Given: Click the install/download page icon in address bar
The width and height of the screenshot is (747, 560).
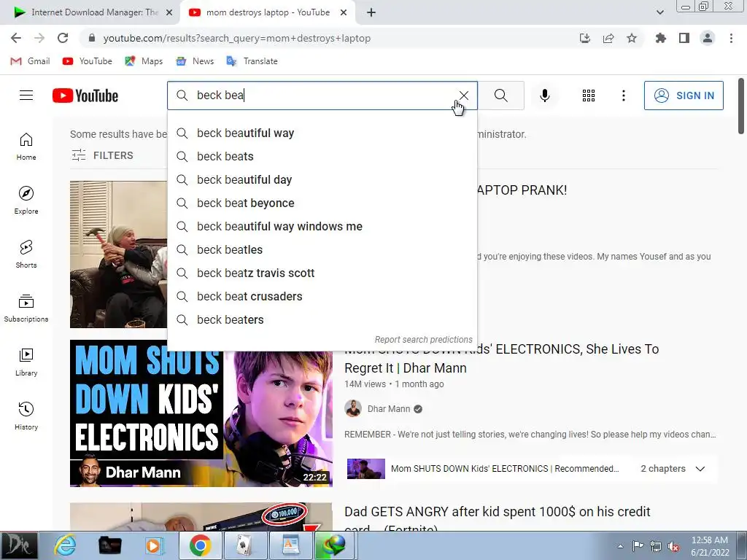Looking at the screenshot, I should pyautogui.click(x=584, y=38).
